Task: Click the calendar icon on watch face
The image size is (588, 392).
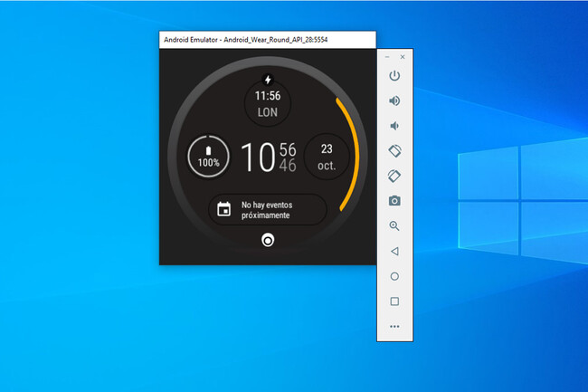Action: 223,209
